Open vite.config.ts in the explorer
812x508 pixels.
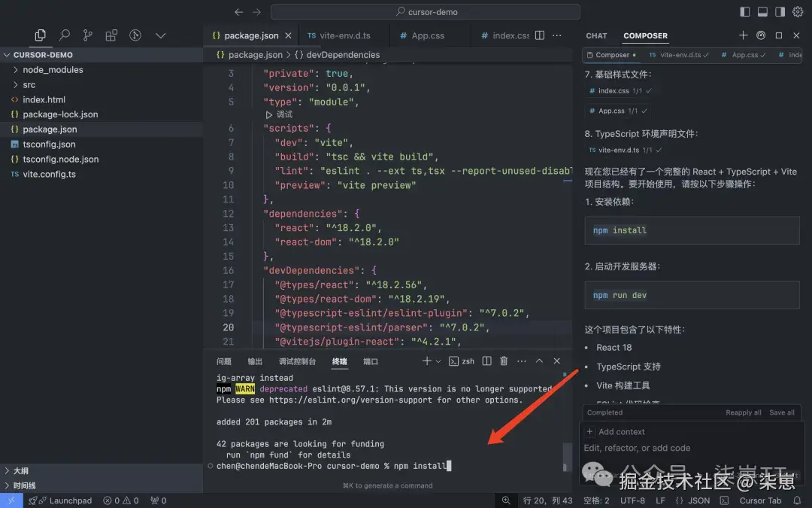(x=101, y=174)
